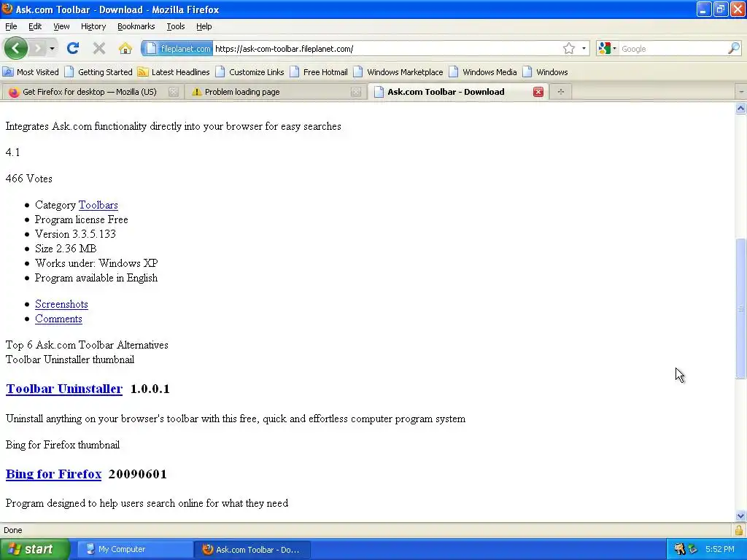Screen dimensions: 747x560
Task: Open the Most Visited bookmarks folder
Action: tap(31, 72)
